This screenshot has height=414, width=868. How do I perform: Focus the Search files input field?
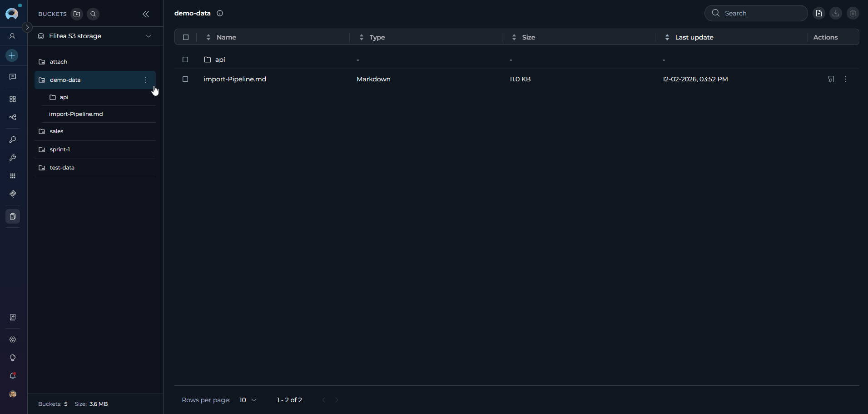coord(756,13)
